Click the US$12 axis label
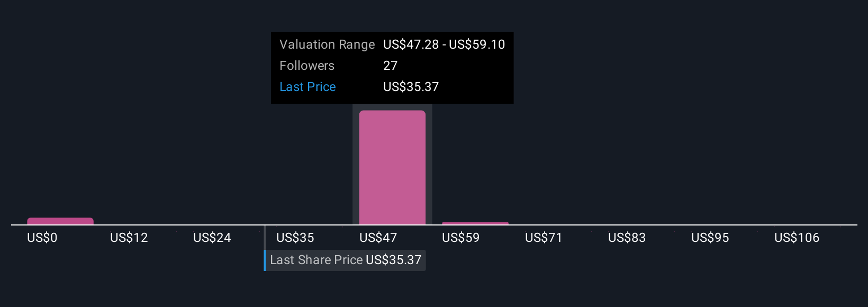This screenshot has width=868, height=307. click(x=129, y=238)
